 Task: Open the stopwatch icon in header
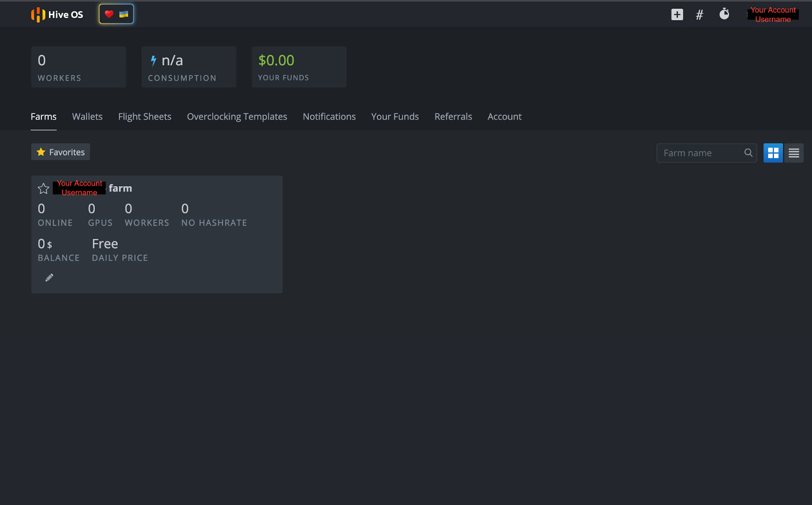pyautogui.click(x=724, y=14)
